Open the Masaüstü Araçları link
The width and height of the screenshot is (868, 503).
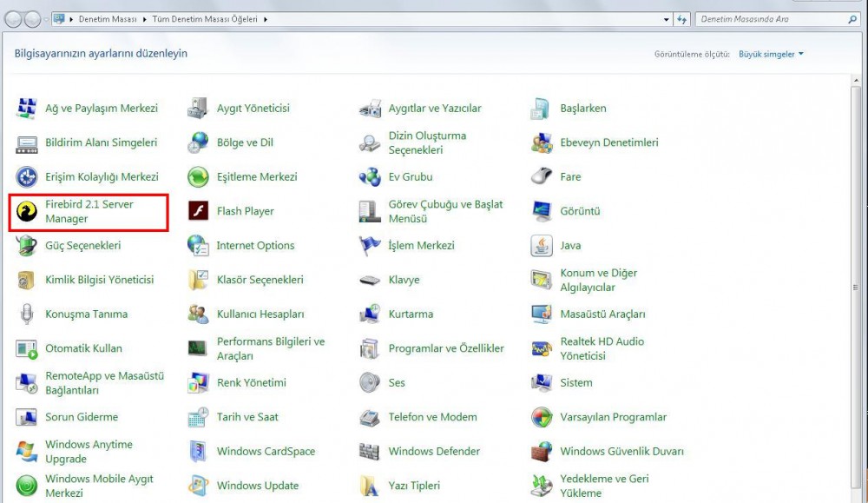(603, 314)
